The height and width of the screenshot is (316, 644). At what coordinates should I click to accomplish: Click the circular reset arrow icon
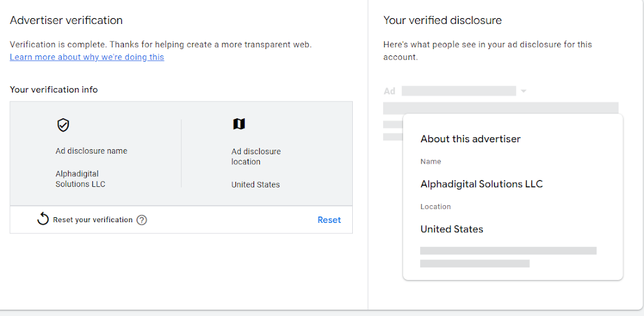click(x=43, y=220)
